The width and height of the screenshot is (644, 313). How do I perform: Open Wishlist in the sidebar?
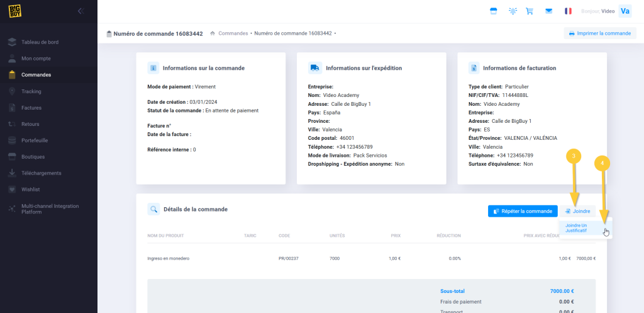31,190
